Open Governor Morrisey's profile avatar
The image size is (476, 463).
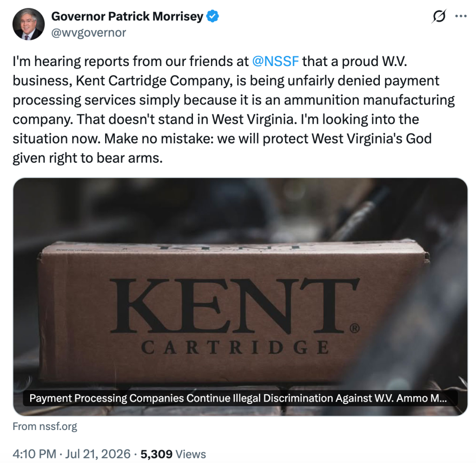point(28,24)
